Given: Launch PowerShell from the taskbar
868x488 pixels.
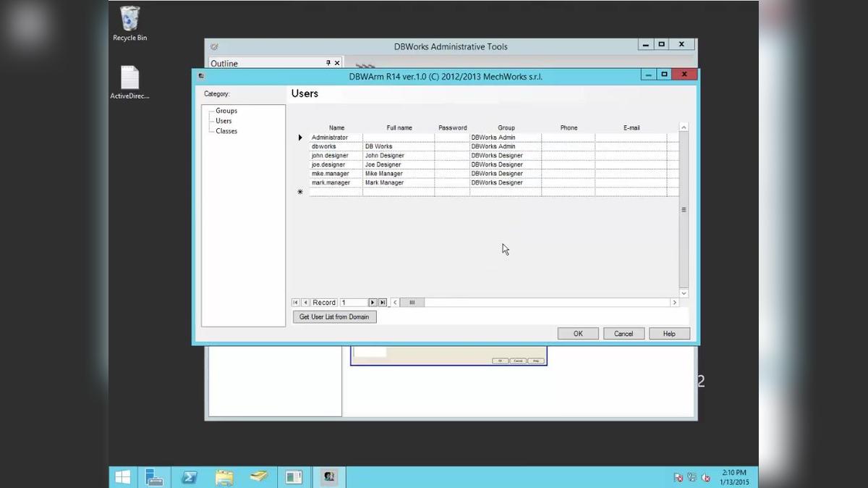Looking at the screenshot, I should point(190,477).
